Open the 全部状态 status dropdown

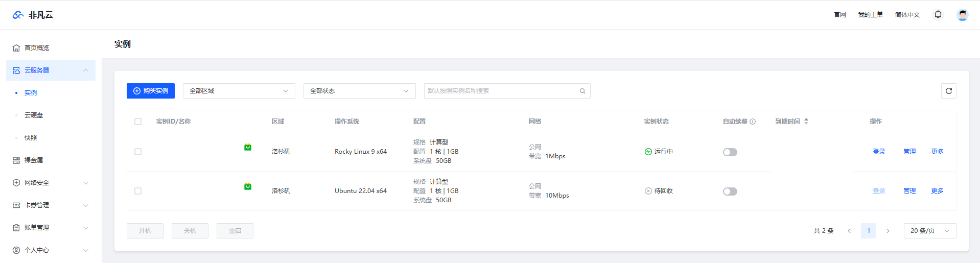pos(359,91)
